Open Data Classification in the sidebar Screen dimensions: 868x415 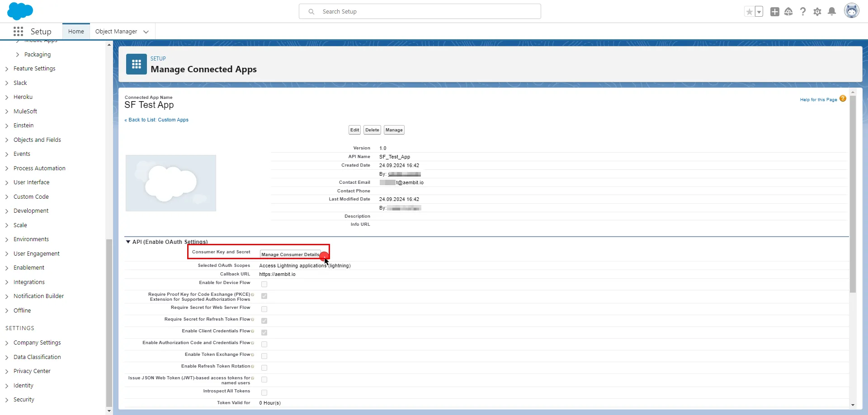(37, 357)
